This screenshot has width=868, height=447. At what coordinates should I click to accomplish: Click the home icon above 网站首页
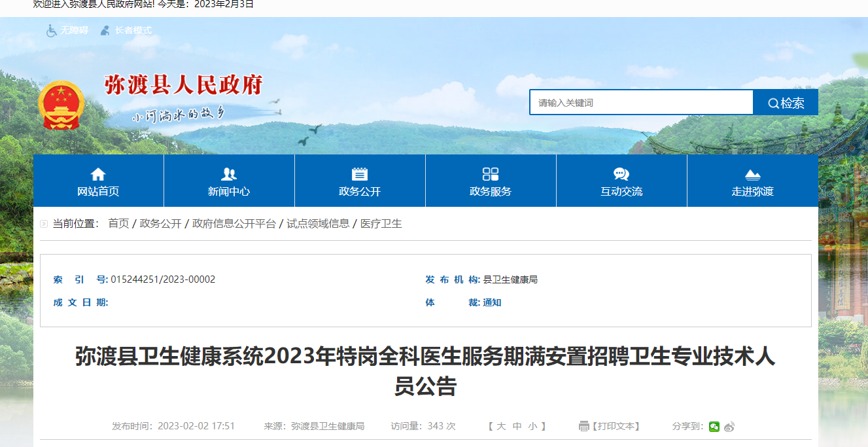[98, 174]
